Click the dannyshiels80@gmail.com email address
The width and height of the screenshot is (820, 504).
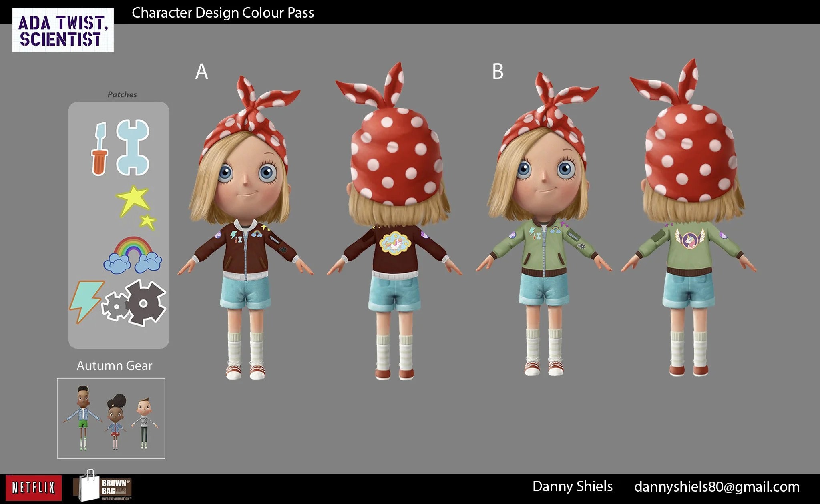tap(717, 487)
